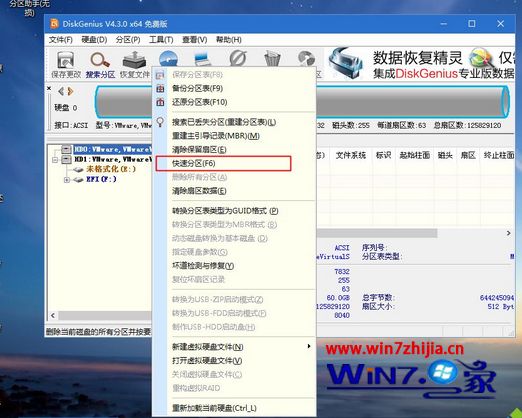Click the gray disk capacity bar
Image resolution: width=522 pixels, height=418 pixels.
coord(302,102)
